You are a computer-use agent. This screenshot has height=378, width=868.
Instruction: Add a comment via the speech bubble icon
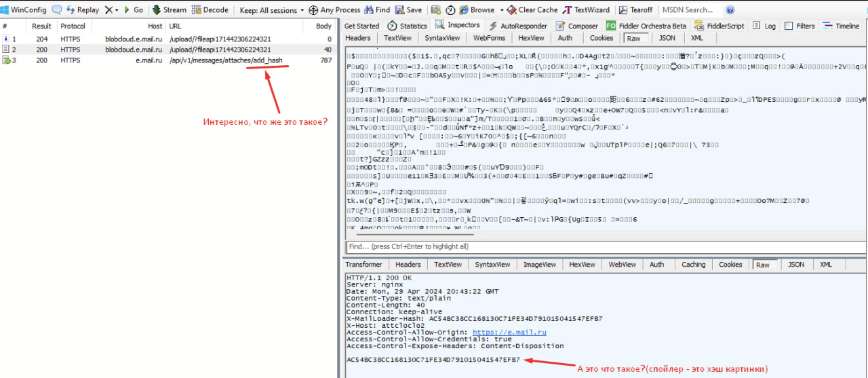coord(57,10)
